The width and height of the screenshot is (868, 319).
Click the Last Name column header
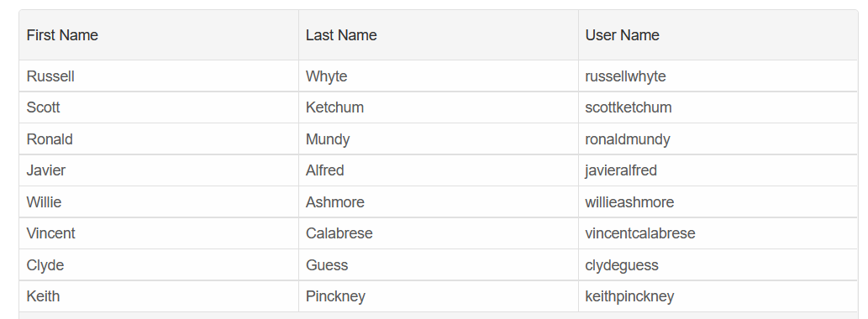(439, 35)
